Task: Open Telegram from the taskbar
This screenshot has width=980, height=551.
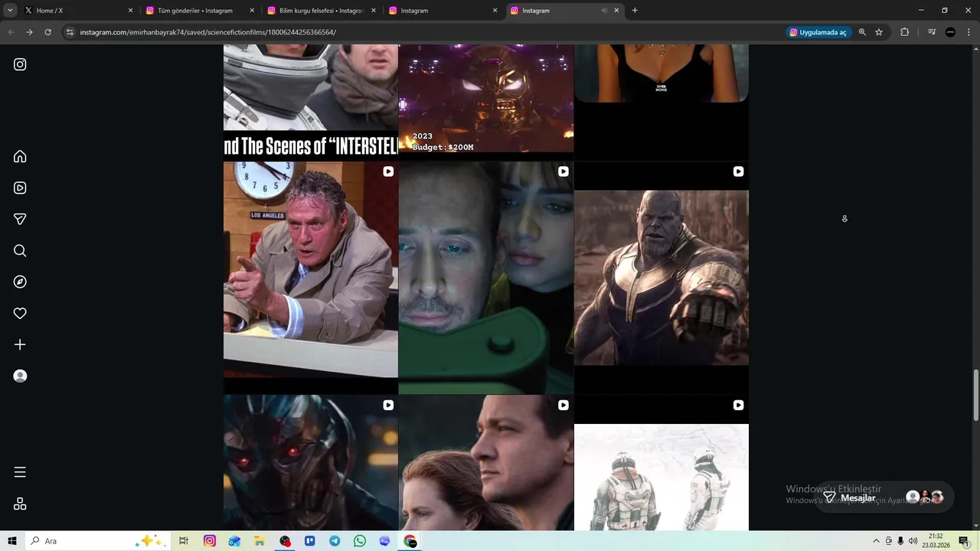Action: [x=335, y=541]
